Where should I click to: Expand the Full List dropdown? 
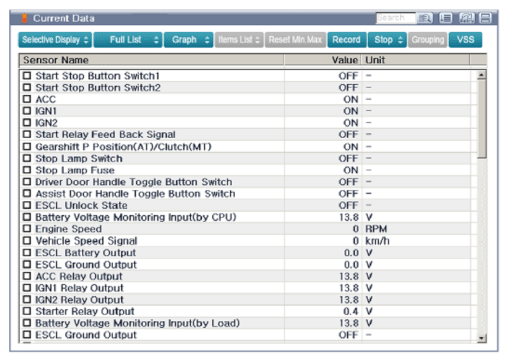[128, 40]
